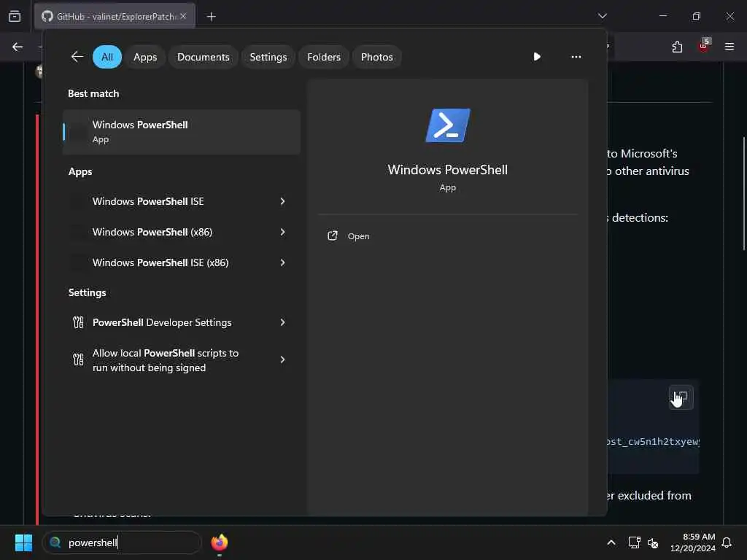Click the search magnifier icon in the taskbar
Image resolution: width=747 pixels, height=560 pixels.
click(x=55, y=542)
